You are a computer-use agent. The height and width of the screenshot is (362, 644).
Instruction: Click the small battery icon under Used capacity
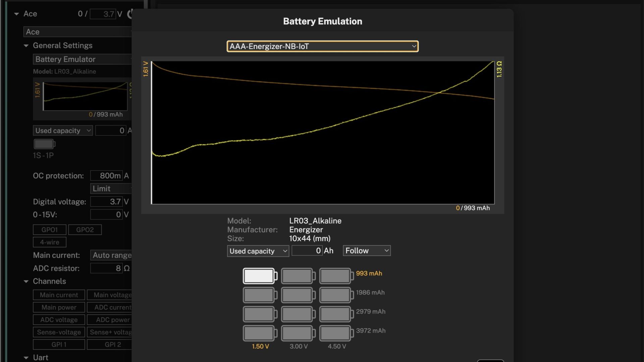44,144
